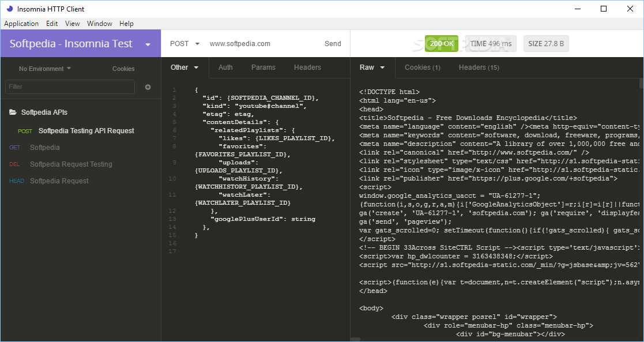Open the Help menu
Viewport: 644px width, 342px height.
pos(126,24)
